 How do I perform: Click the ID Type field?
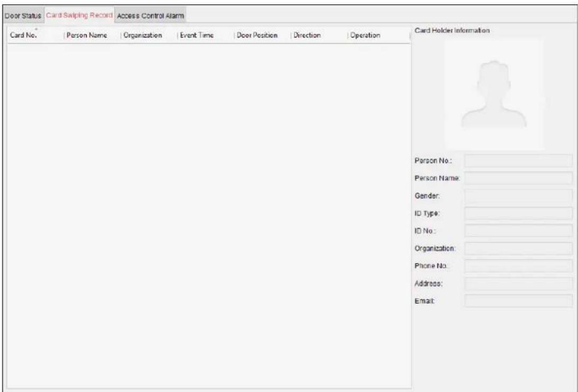[x=518, y=213]
